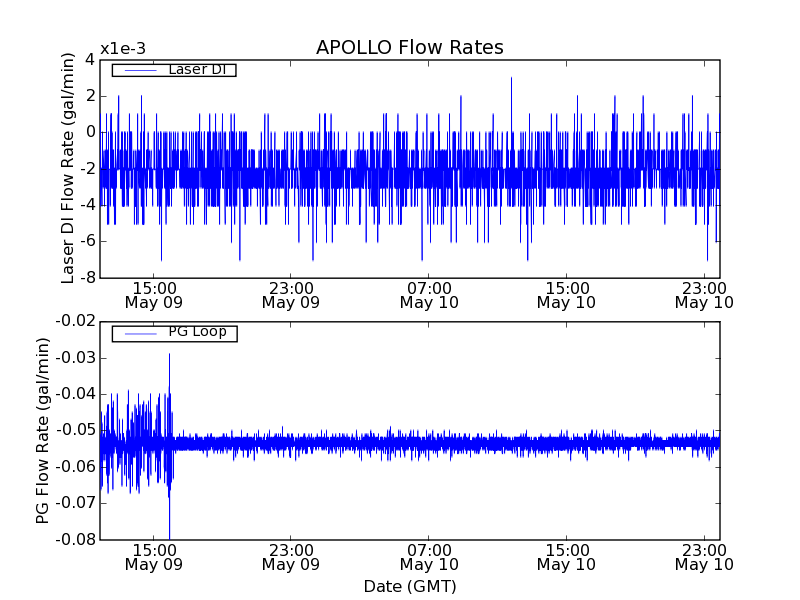This screenshot has width=800, height=600.
Task: Click the y-axis tick 0 on top plot
Action: point(89,132)
